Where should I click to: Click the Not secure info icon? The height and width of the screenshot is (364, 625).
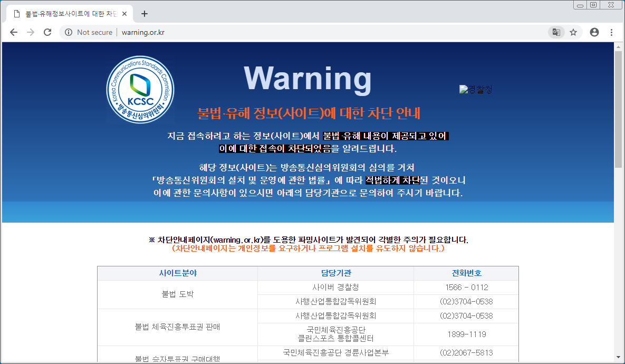(x=68, y=32)
